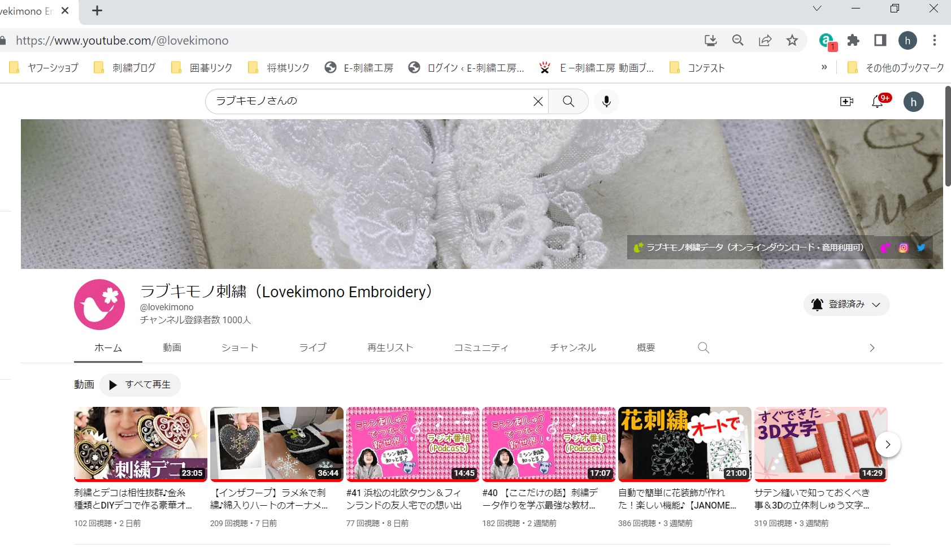Switch to the ライブ tab

(313, 348)
